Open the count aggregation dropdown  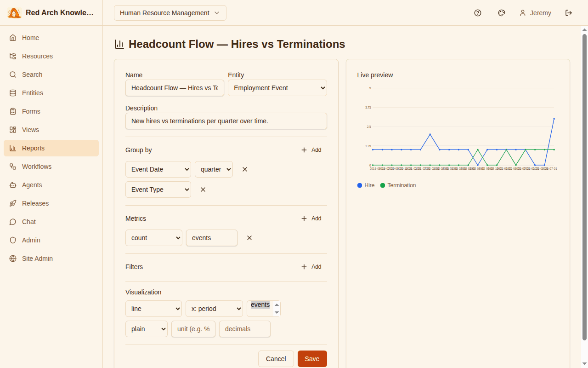(154, 238)
